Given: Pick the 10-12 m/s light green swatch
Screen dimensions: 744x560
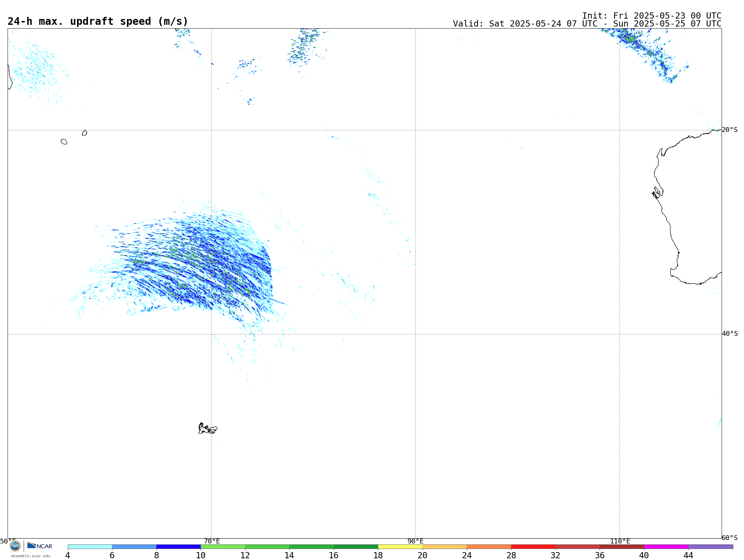Looking at the screenshot, I should coord(223,547).
